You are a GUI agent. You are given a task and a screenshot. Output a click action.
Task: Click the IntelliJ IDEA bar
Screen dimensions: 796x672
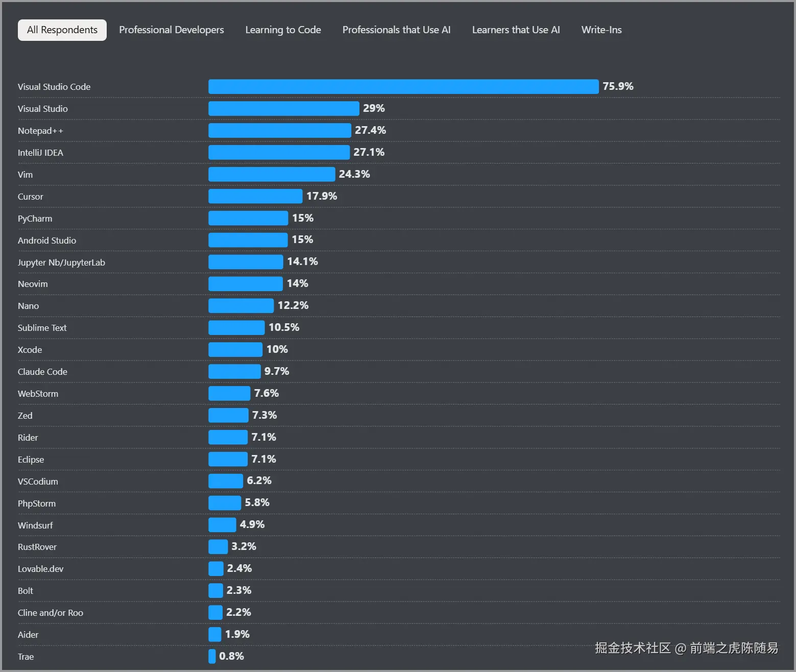click(279, 153)
